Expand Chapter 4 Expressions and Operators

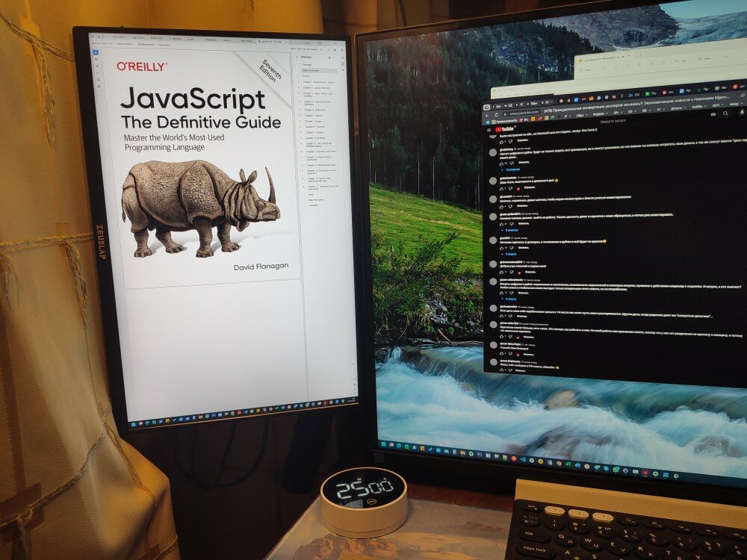pos(300,102)
